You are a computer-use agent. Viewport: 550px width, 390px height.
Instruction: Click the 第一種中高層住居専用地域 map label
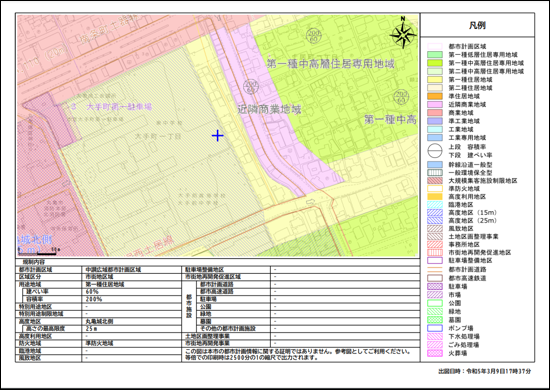tap(330, 63)
